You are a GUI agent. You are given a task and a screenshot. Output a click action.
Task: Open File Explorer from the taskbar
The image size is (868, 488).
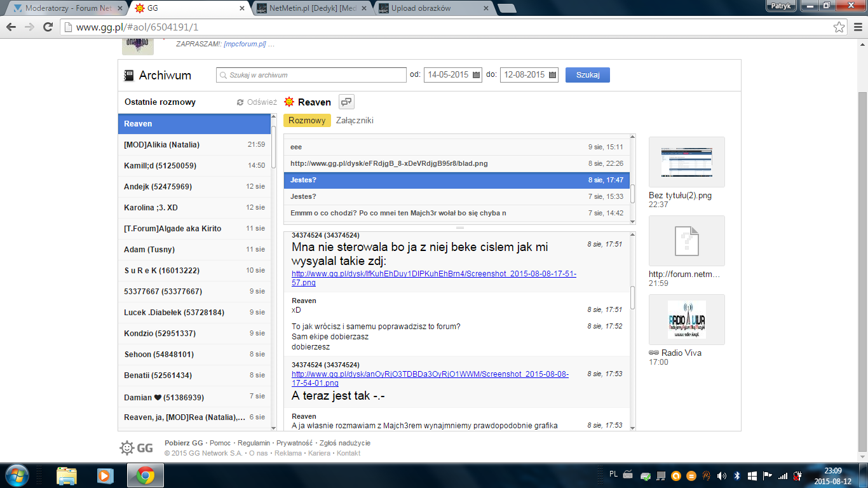pyautogui.click(x=67, y=475)
